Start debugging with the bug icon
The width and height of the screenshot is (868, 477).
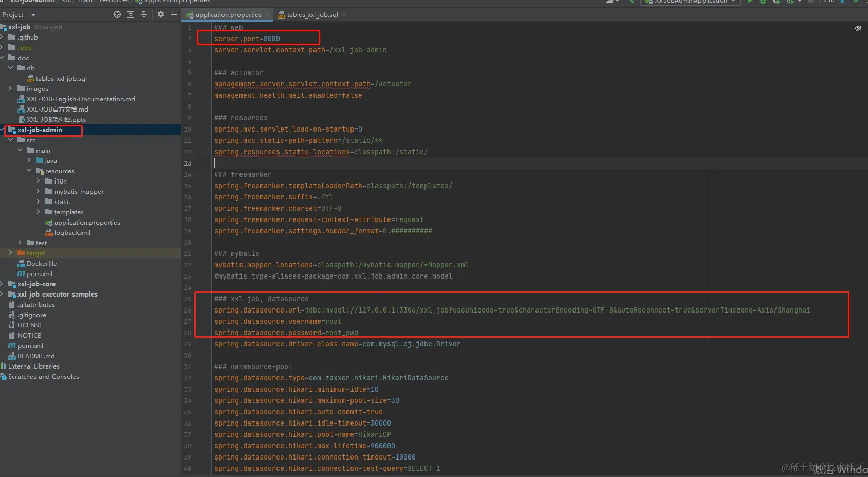[763, 2]
